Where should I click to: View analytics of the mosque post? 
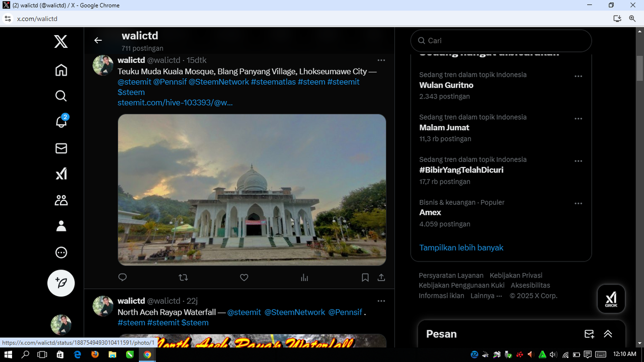304,278
